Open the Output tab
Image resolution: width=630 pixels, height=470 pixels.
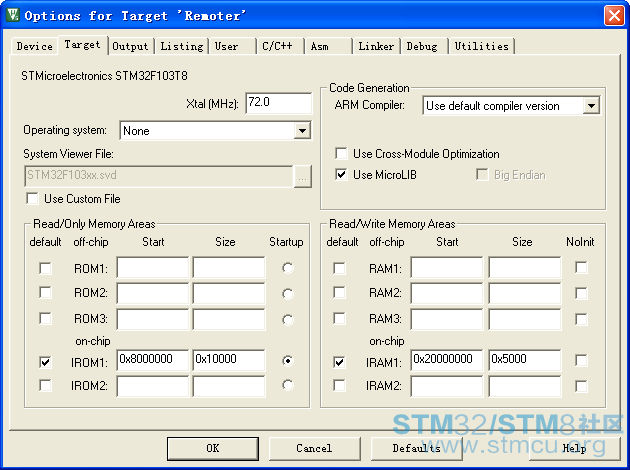point(130,47)
